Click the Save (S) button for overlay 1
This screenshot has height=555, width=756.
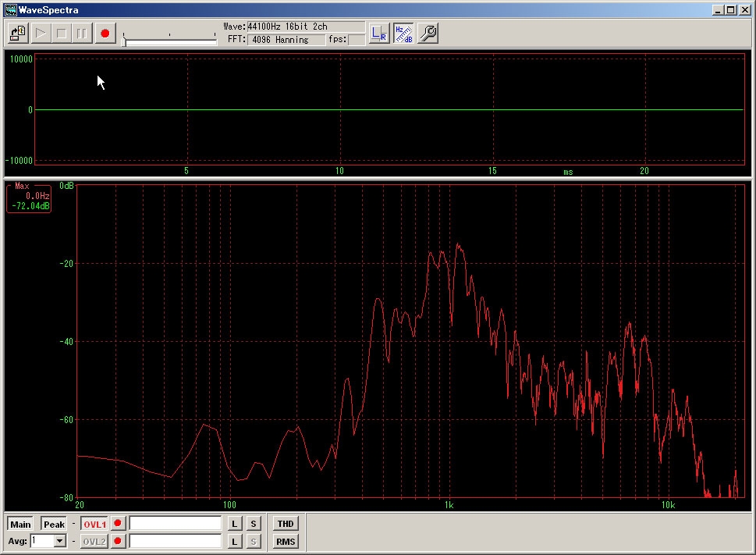pyautogui.click(x=254, y=524)
